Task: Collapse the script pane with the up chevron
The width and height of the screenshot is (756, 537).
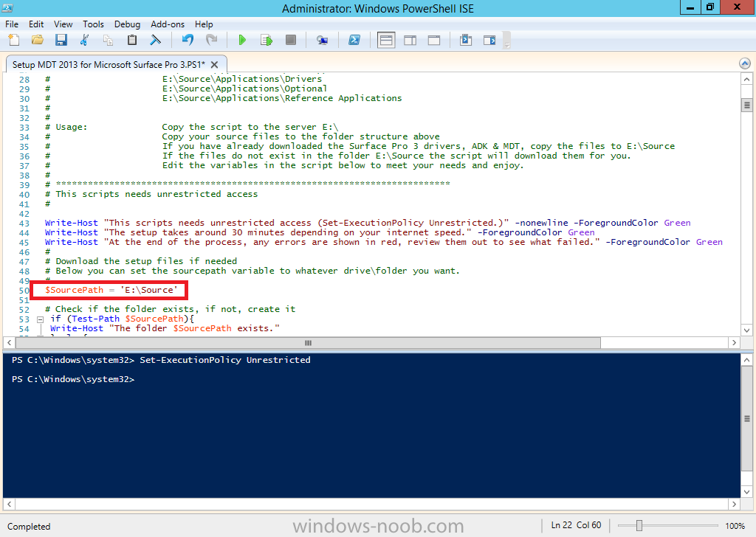Action: point(744,63)
